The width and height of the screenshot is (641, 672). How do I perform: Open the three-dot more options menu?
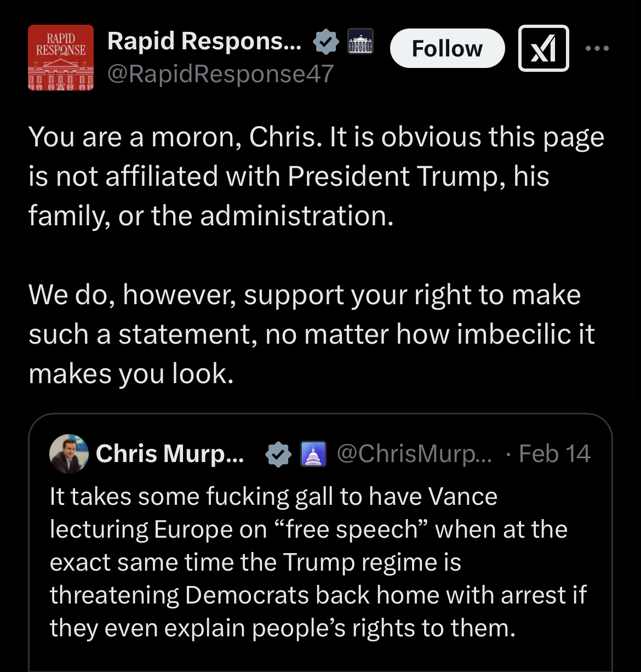point(597,48)
